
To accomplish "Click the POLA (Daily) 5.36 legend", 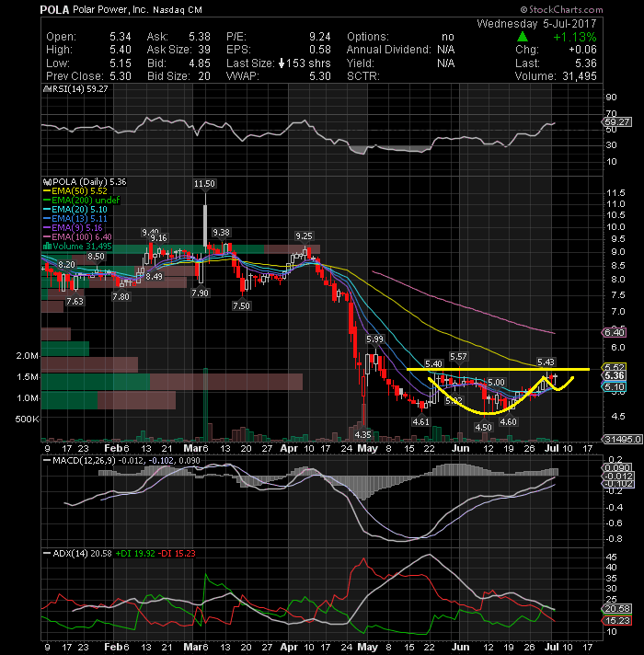I will pyautogui.click(x=85, y=182).
